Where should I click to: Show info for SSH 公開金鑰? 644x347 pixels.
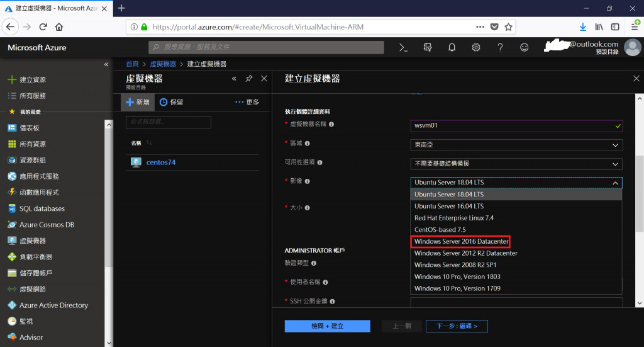(332, 302)
